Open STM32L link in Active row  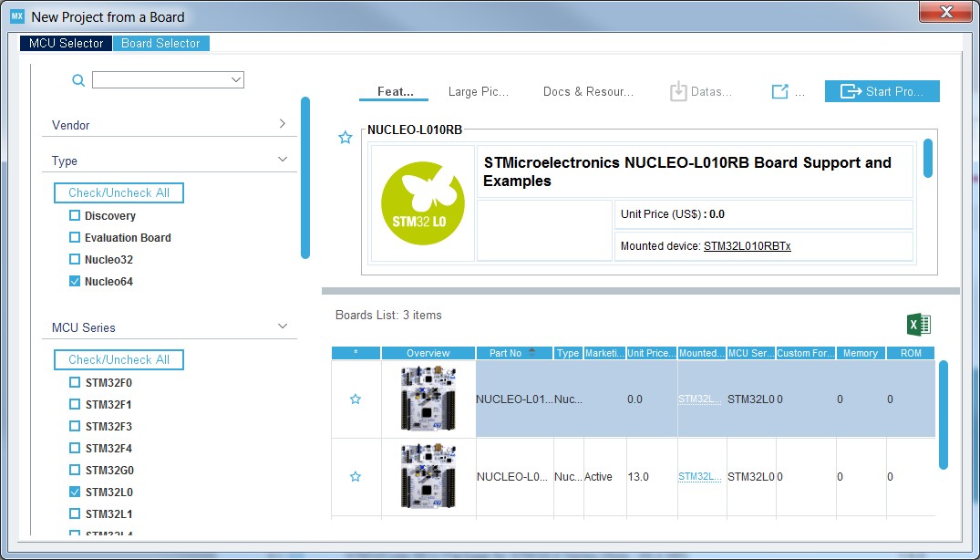699,477
